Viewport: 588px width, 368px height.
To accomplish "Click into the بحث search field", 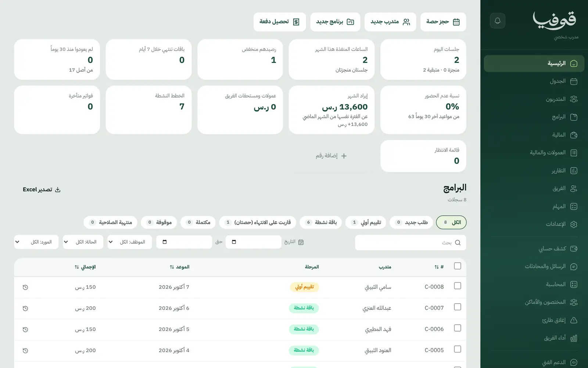I will (410, 243).
